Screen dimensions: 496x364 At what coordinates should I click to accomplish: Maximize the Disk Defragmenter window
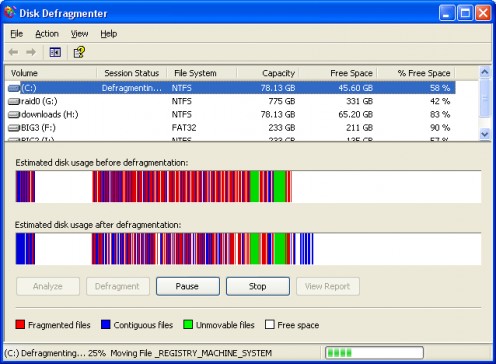click(x=465, y=13)
